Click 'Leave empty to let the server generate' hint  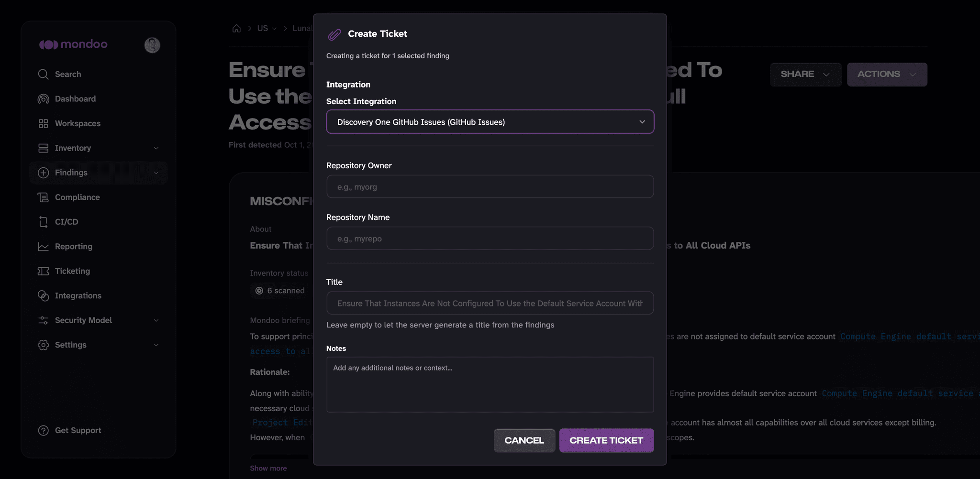[440, 325]
